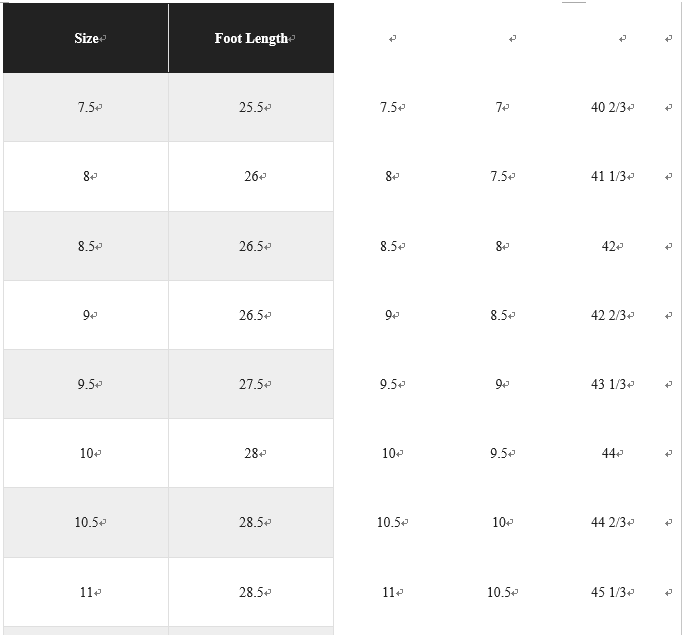Select the 42 2/3 cell
The width and height of the screenshot is (682, 635).
click(608, 315)
